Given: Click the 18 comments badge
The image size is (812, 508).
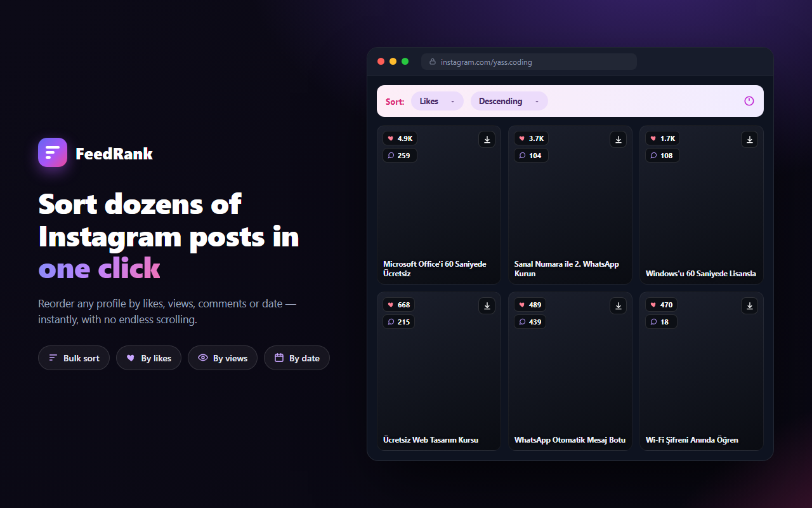Looking at the screenshot, I should [x=661, y=322].
